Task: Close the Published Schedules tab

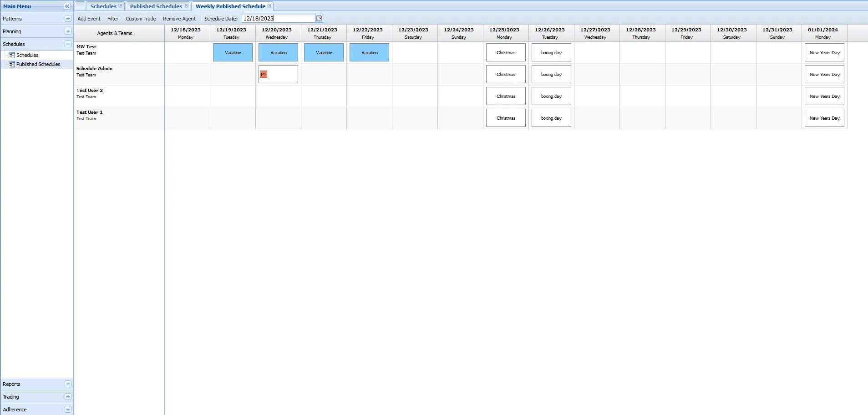Action: [186, 5]
